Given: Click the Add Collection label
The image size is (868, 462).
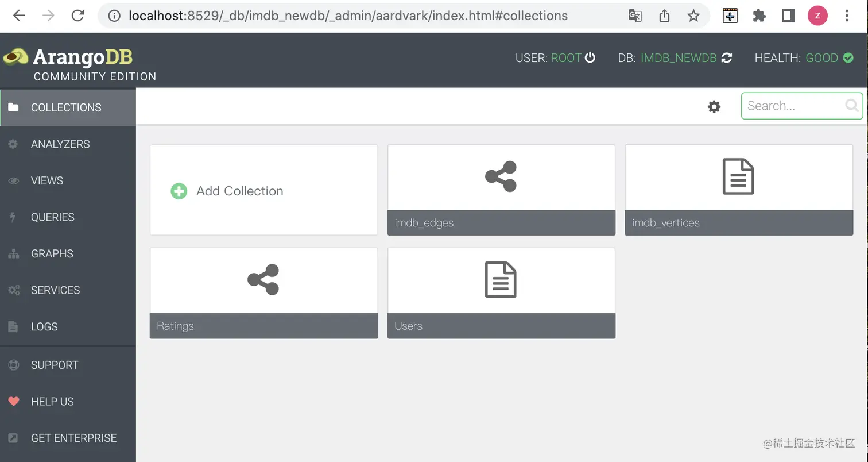Looking at the screenshot, I should [240, 191].
